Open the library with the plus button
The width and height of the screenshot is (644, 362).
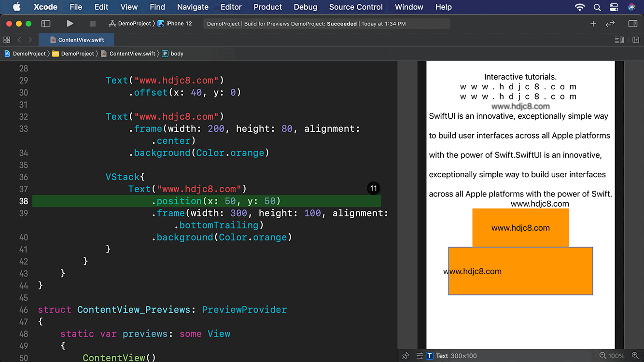click(593, 24)
